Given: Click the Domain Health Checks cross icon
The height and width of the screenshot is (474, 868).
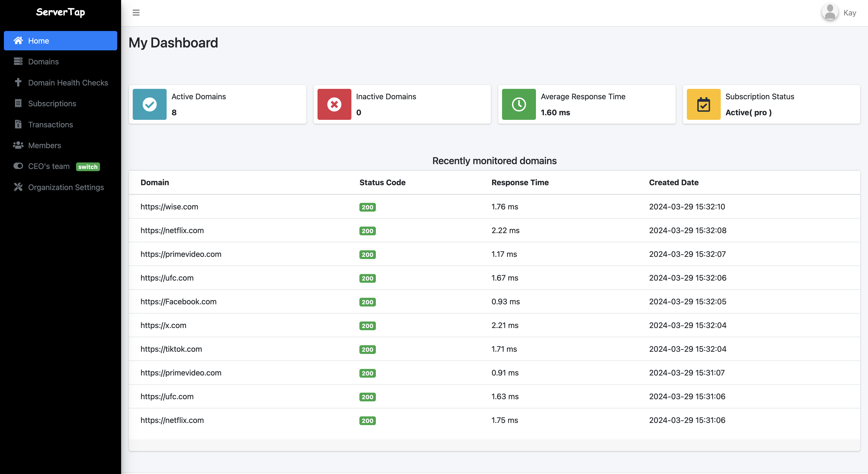Looking at the screenshot, I should click(x=18, y=83).
